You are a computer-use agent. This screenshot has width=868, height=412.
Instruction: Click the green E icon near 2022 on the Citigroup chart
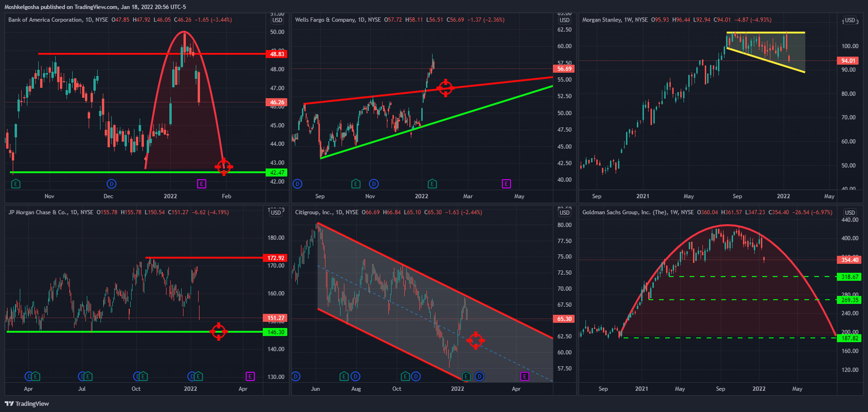(467, 377)
